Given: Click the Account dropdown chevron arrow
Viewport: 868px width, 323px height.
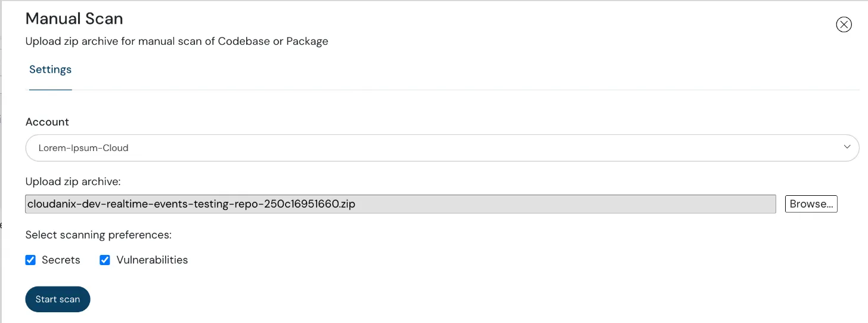Looking at the screenshot, I should tap(847, 147).
